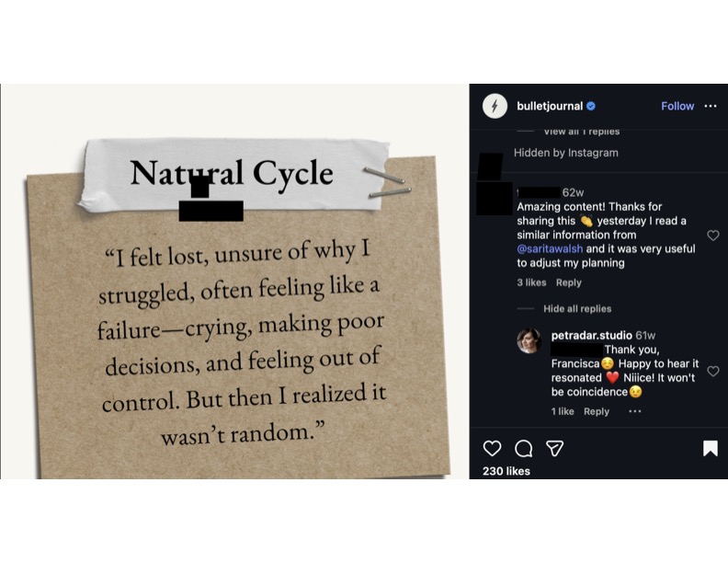Like the post with the heart icon
Viewport: 728px width, 563px height.
(x=493, y=448)
